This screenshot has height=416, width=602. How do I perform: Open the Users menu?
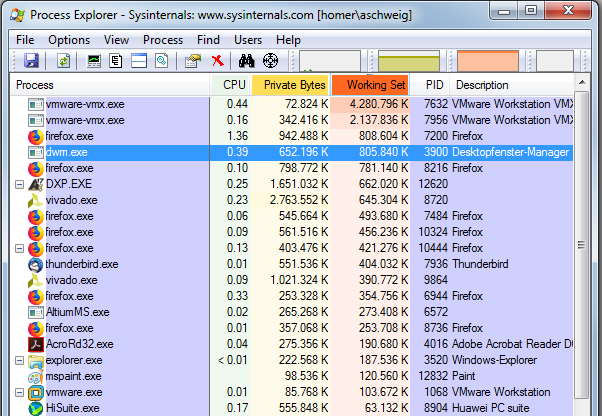pyautogui.click(x=248, y=40)
